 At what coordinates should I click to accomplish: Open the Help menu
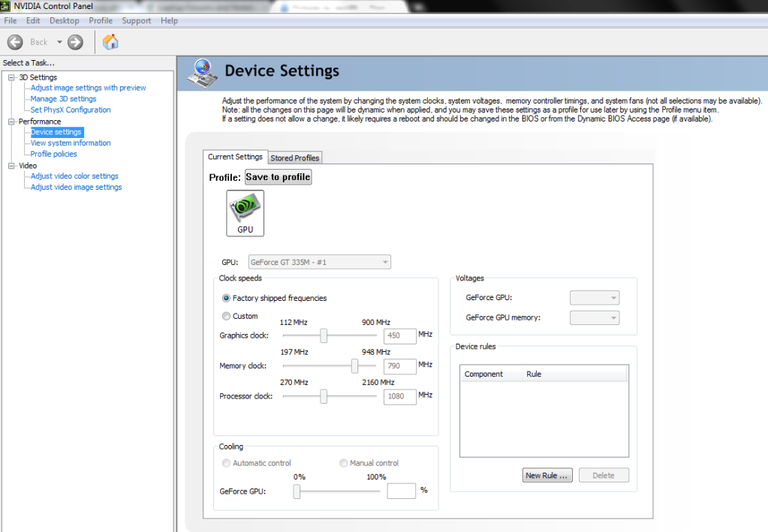(169, 20)
